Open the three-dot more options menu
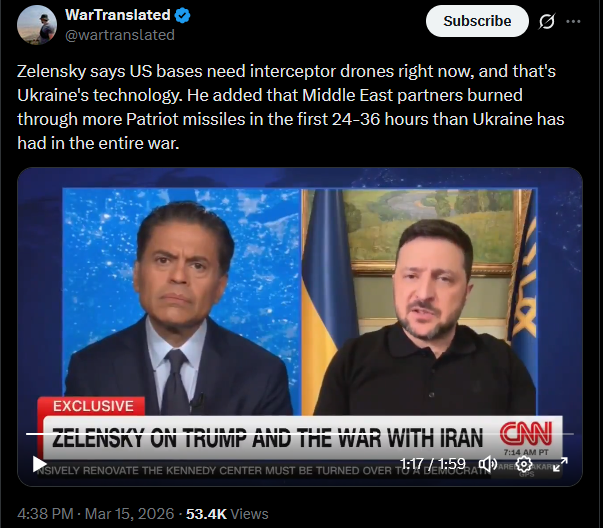This screenshot has width=603, height=528. coord(573,21)
